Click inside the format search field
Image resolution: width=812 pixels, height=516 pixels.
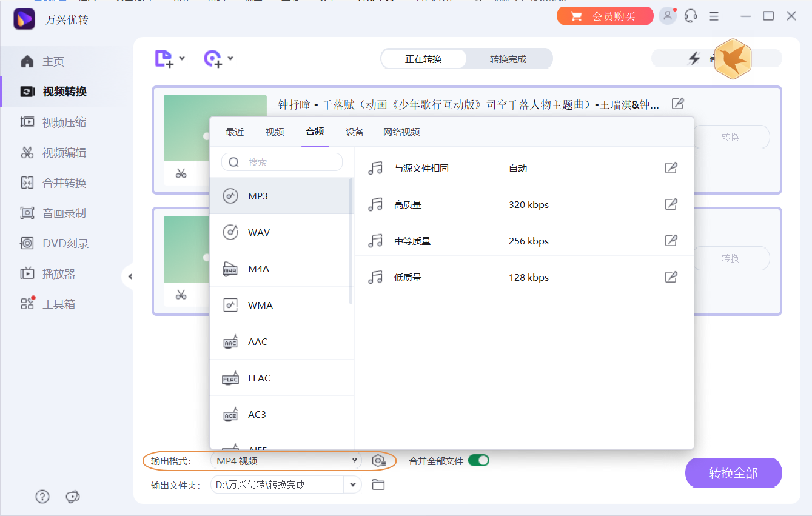(x=282, y=162)
